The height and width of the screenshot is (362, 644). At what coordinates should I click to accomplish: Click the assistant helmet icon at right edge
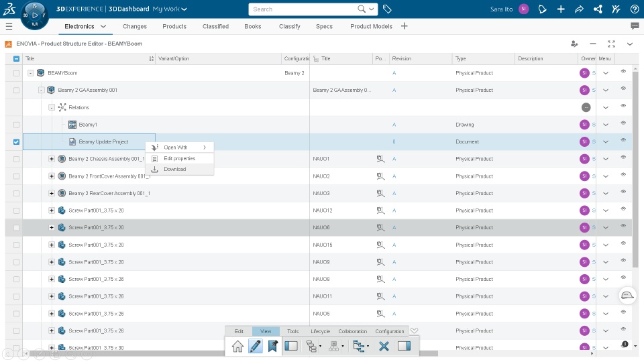(627, 296)
